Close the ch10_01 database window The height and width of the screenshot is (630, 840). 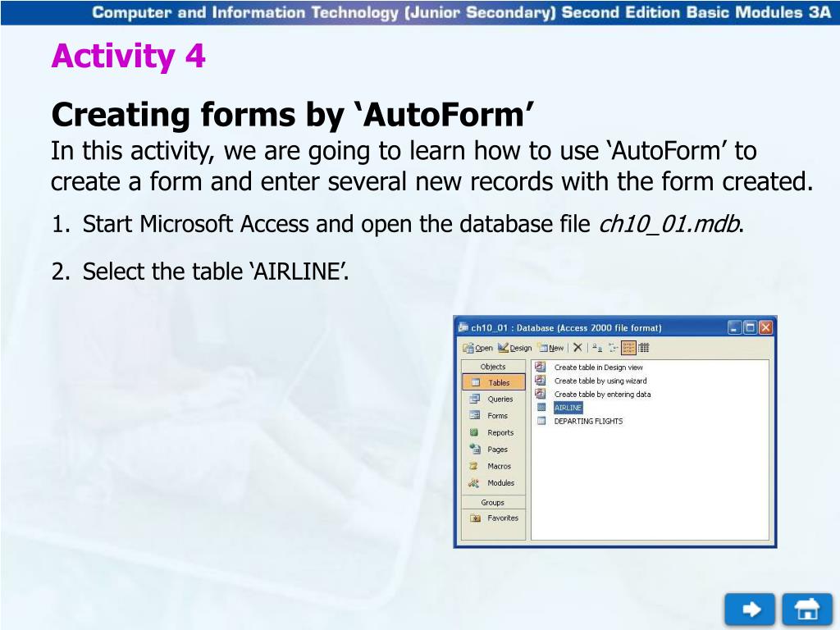(x=766, y=327)
